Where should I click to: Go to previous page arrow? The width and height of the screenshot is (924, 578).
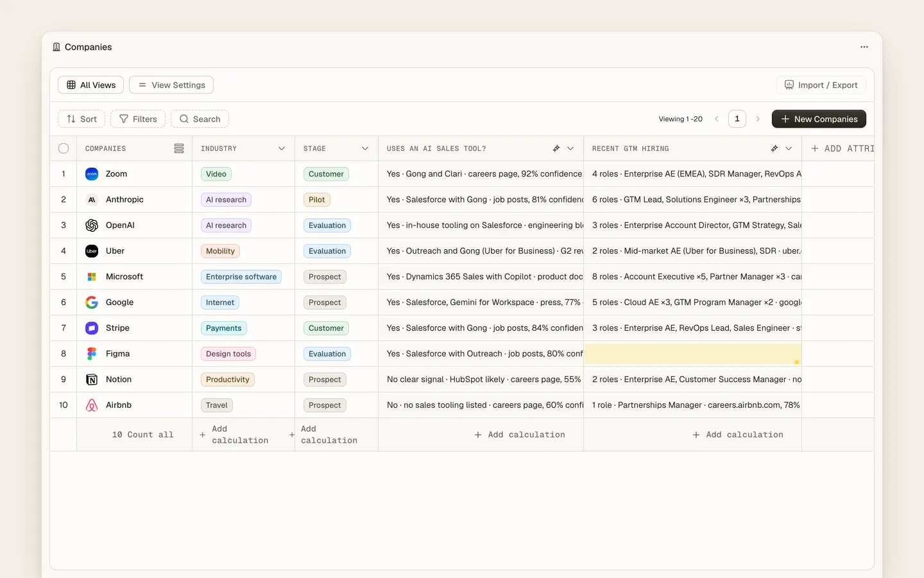(x=717, y=119)
